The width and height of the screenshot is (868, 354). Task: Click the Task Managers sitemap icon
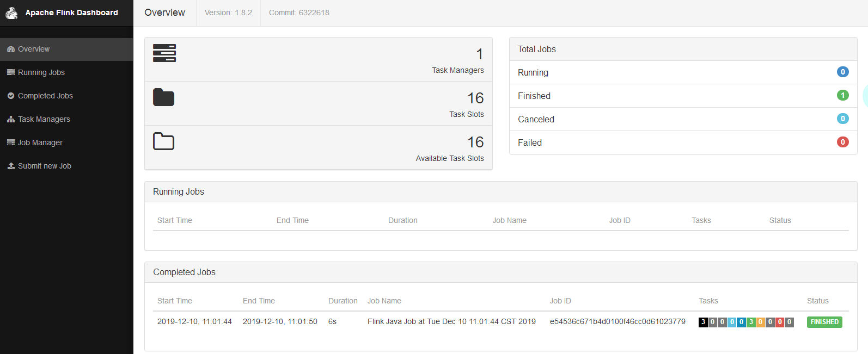click(x=11, y=119)
